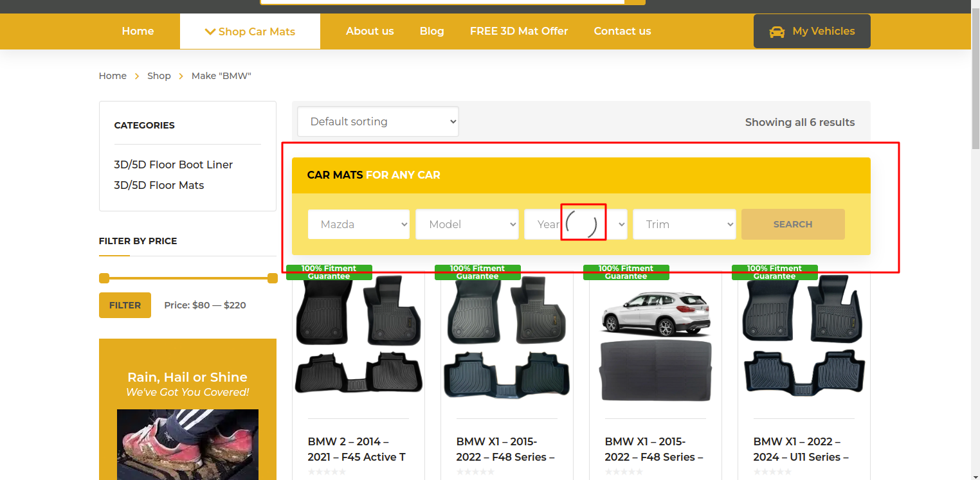This screenshot has width=980, height=480.
Task: Open the Model dropdown
Action: click(x=467, y=224)
